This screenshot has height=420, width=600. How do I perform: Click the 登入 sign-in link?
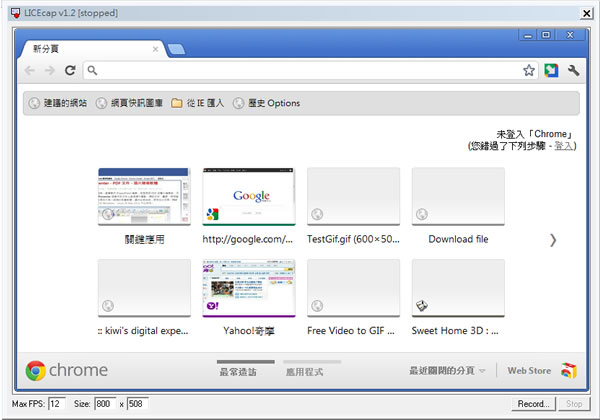pos(564,146)
